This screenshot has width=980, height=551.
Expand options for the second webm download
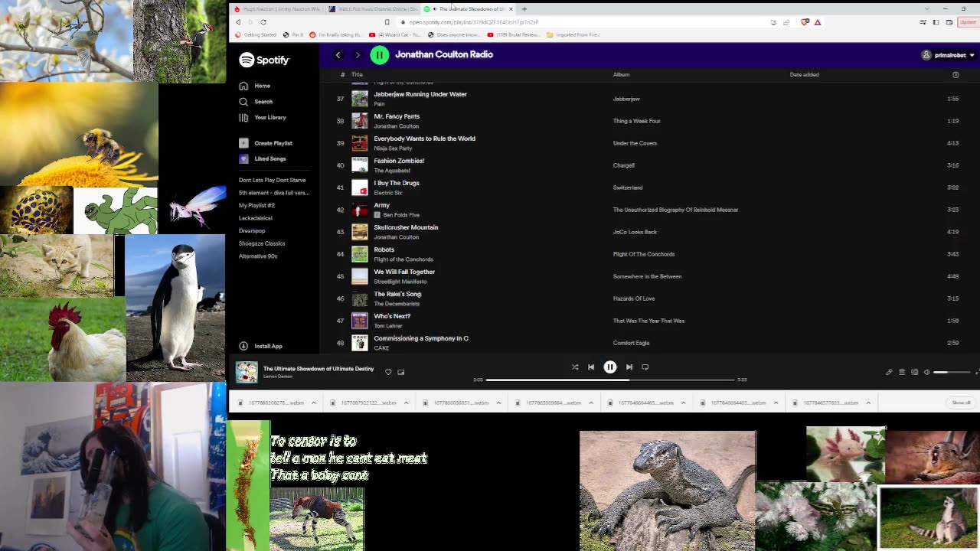[x=406, y=403]
